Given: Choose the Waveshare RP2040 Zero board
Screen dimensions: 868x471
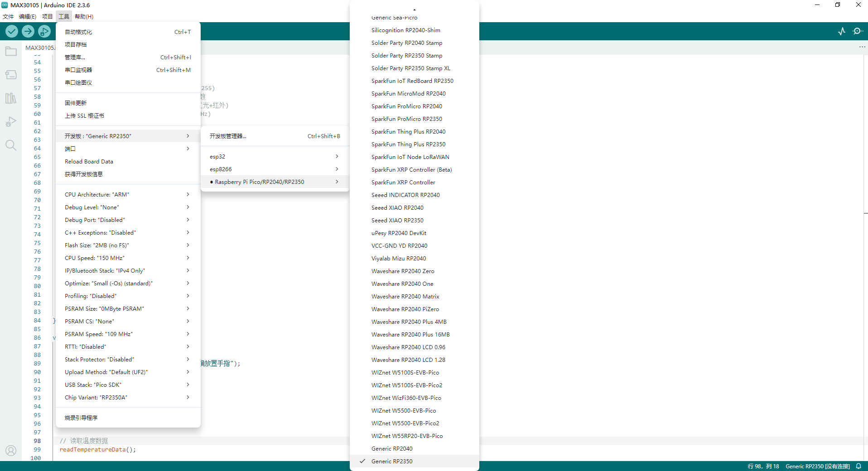Looking at the screenshot, I should pyautogui.click(x=415, y=271).
